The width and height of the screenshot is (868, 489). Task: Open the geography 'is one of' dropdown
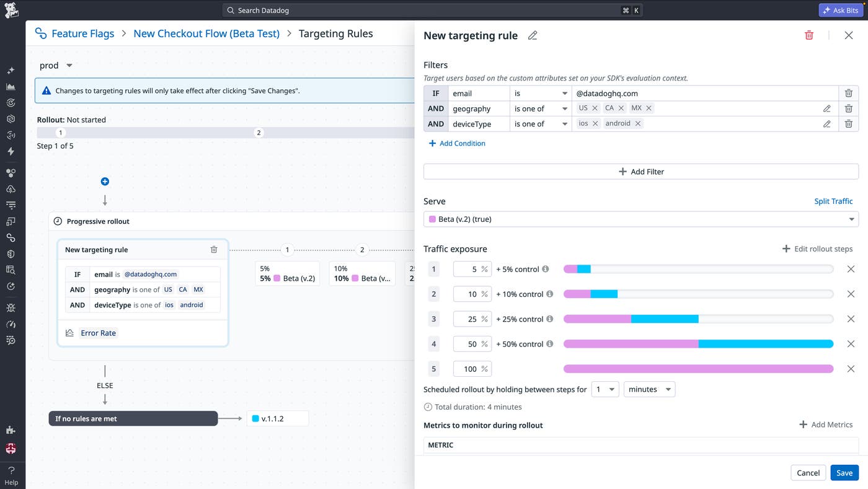pyautogui.click(x=541, y=108)
